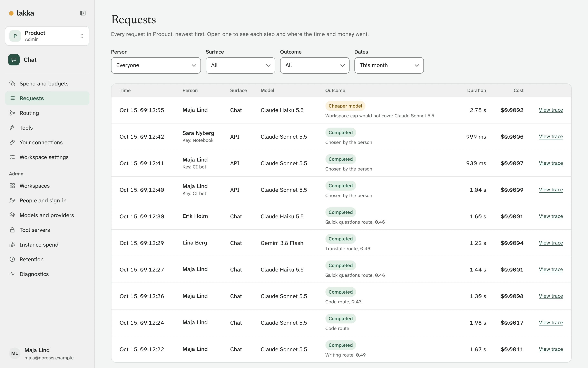Click the "$0.0017" cost value
Screen dimensions: 588x368
click(512, 323)
